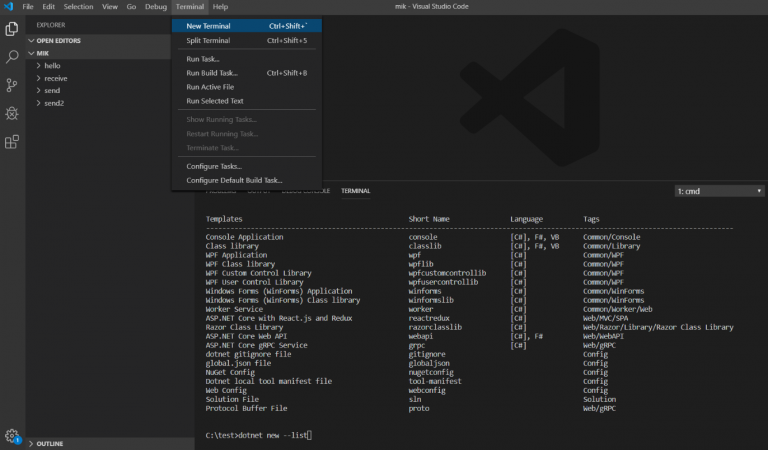Expand the receive folder

[55, 78]
